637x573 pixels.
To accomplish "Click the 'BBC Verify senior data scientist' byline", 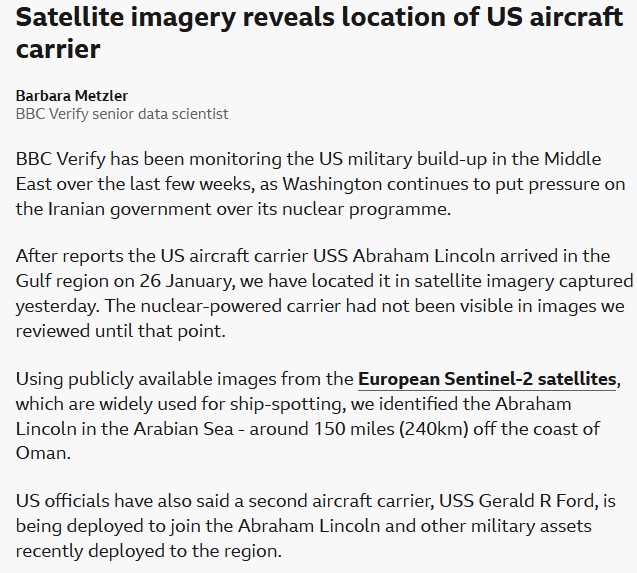I will coord(122,114).
